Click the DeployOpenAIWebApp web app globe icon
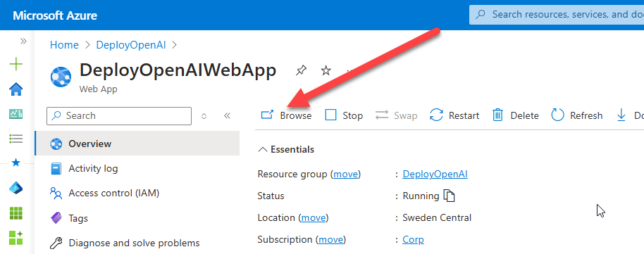This screenshot has height=254, width=644. point(61,77)
